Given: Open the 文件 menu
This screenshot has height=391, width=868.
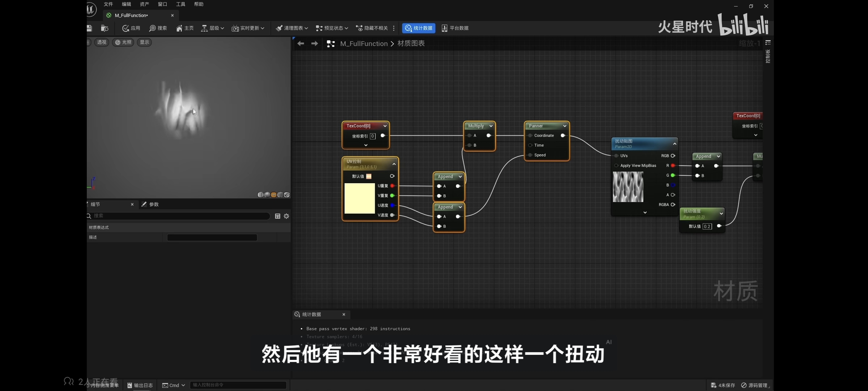Looking at the screenshot, I should click(108, 4).
